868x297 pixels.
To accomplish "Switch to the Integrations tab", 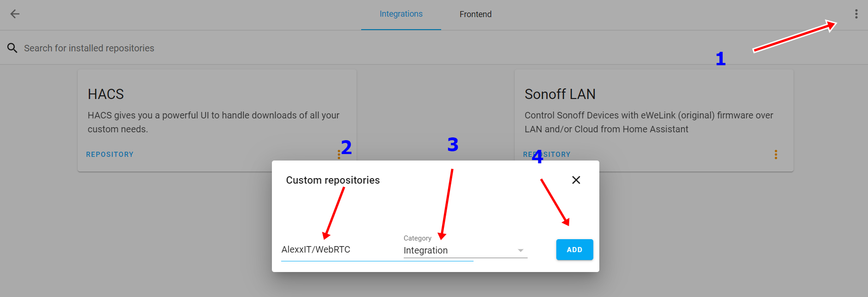I will (401, 14).
